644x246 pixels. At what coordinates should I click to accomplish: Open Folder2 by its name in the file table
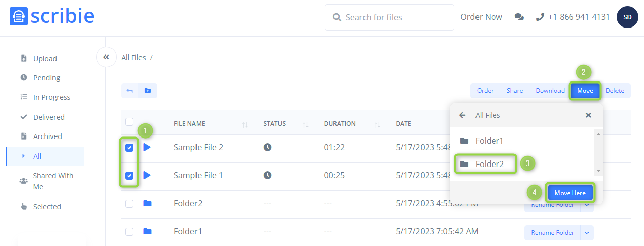click(x=188, y=203)
